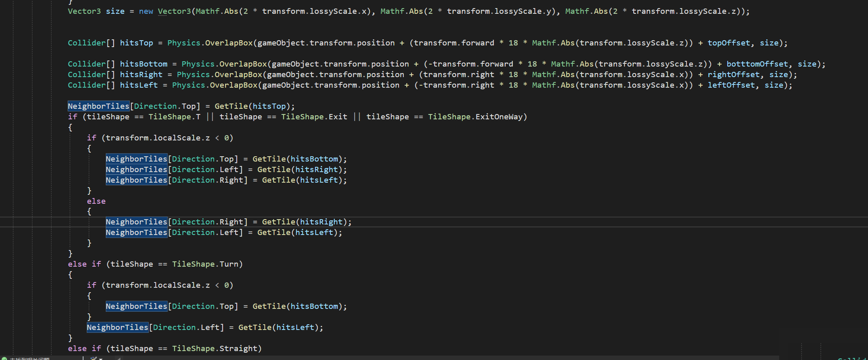This screenshot has width=868, height=360.
Task: Click '-transform.forward' on the hitsBottom line
Action: click(x=471, y=64)
